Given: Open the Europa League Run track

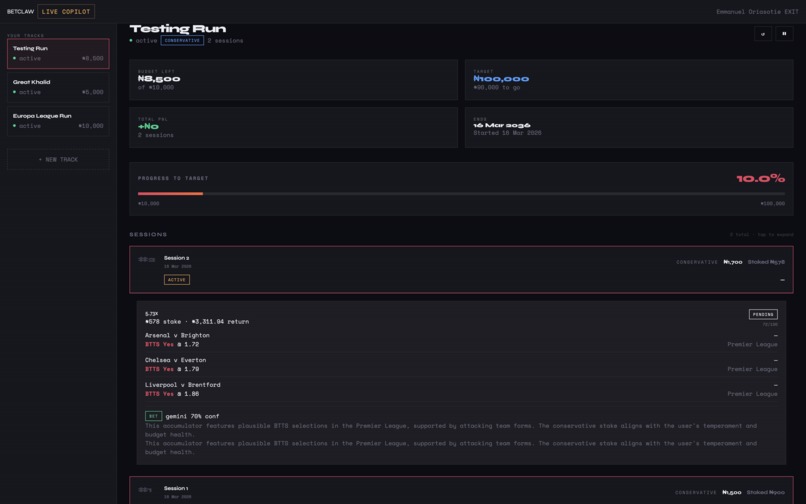Looking at the screenshot, I should point(58,121).
